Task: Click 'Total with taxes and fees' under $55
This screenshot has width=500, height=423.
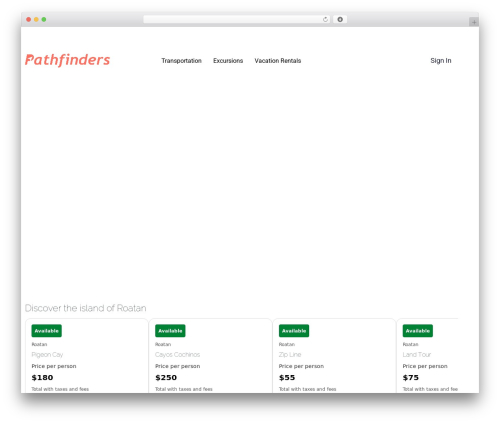Action: 308,389
